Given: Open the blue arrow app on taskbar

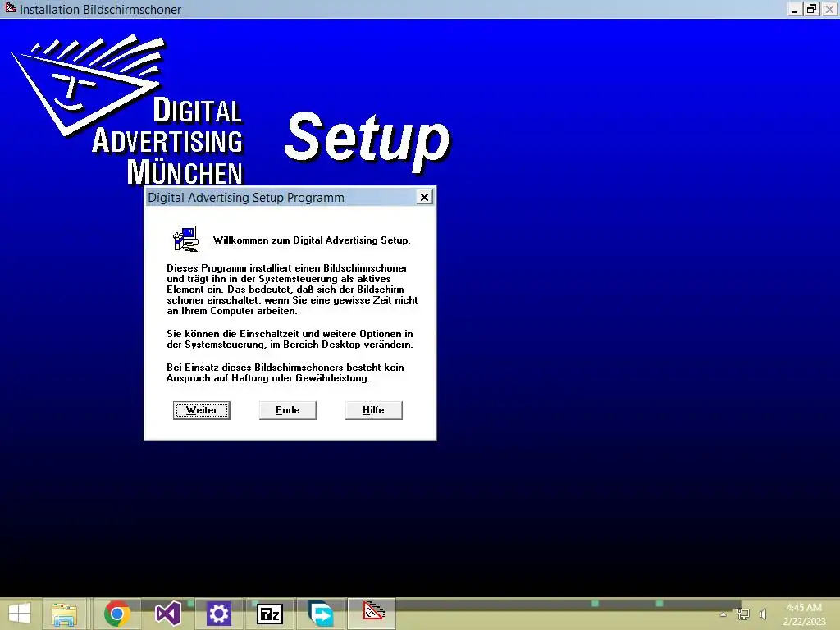Looking at the screenshot, I should click(321, 614).
